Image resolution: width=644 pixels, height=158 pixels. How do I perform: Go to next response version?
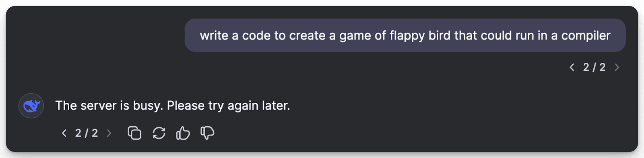point(109,133)
